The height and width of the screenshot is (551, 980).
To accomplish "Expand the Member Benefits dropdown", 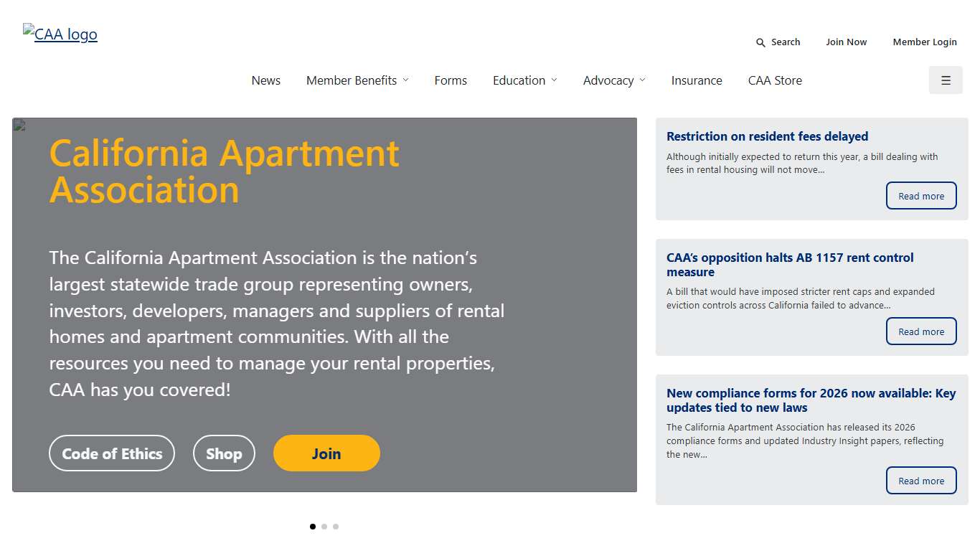I will [x=357, y=80].
